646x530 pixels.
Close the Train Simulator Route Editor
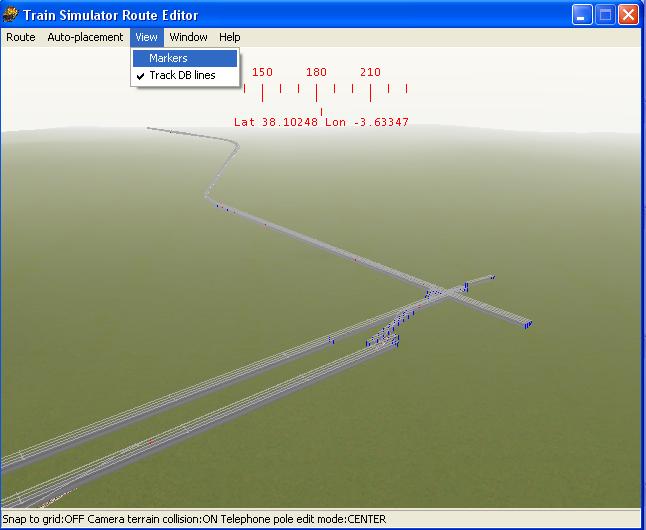(x=628, y=15)
